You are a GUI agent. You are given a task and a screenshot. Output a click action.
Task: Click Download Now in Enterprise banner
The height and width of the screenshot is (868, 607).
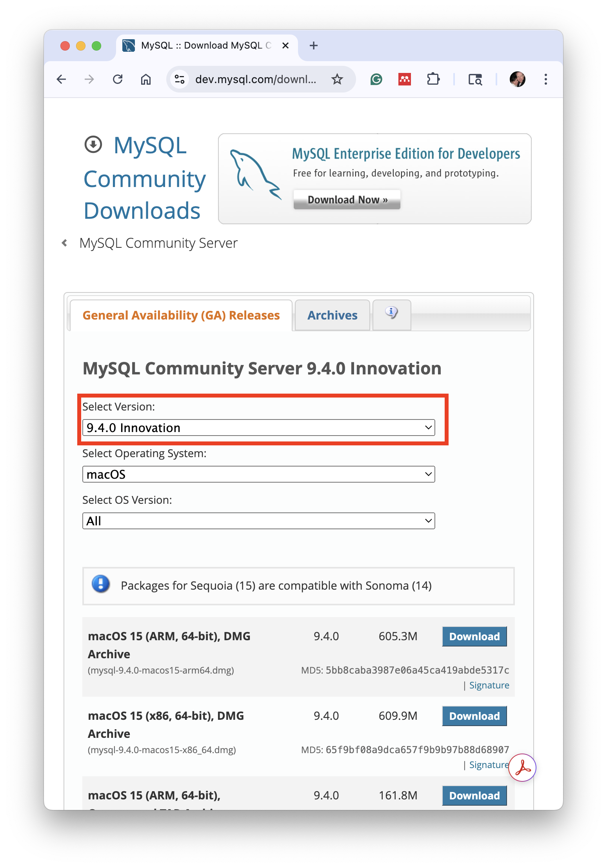[x=347, y=200]
